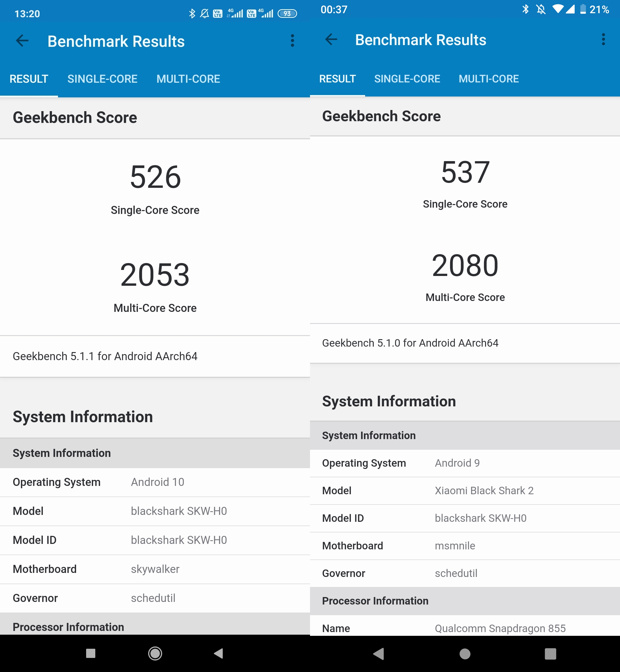Tap Xiaomi Black Shark 2 model row

(x=465, y=491)
